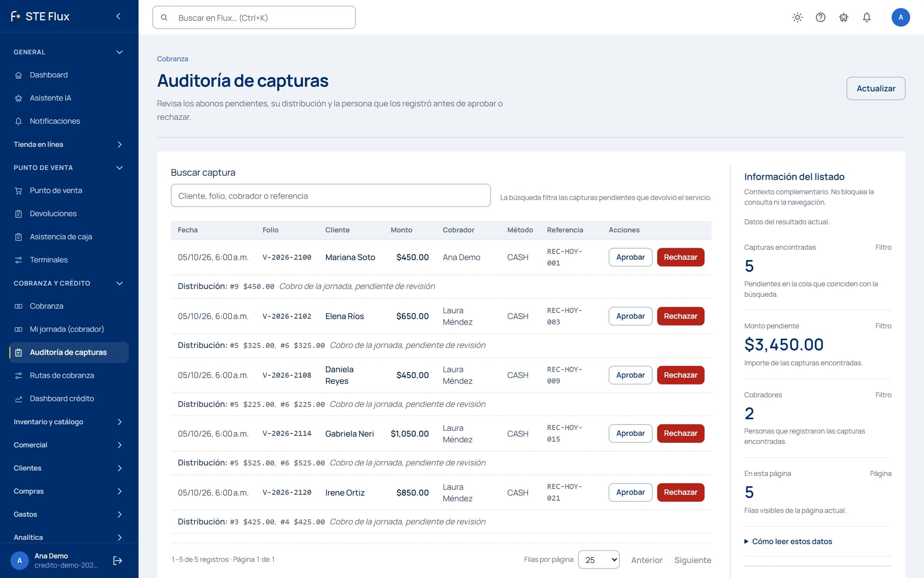The height and width of the screenshot is (578, 924).
Task: Open Rutas de cobranza
Action: [x=69, y=375]
